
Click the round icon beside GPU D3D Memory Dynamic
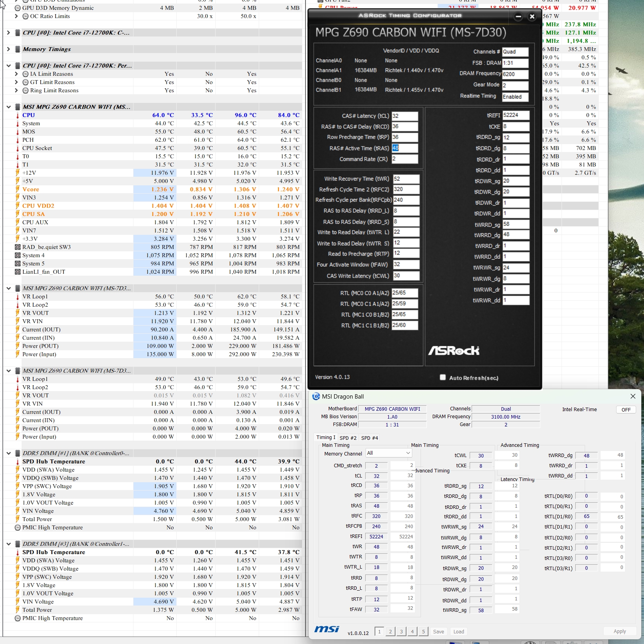(18, 8)
